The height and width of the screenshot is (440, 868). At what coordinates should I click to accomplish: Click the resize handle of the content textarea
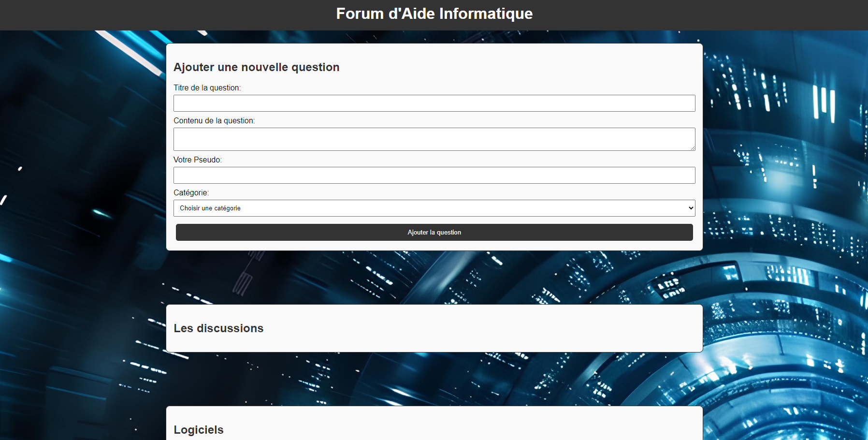[x=693, y=148]
